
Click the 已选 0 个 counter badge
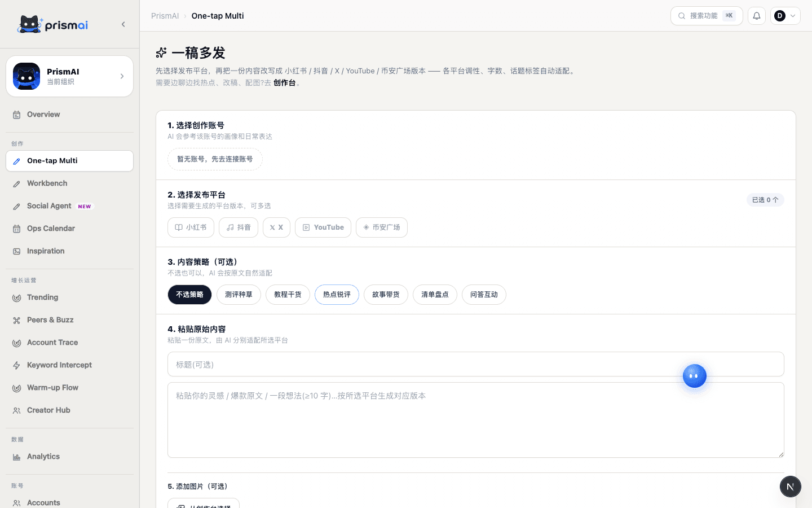765,200
